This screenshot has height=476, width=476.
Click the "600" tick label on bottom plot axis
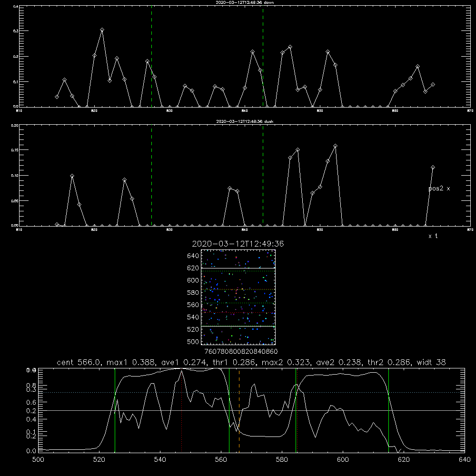pyautogui.click(x=343, y=460)
